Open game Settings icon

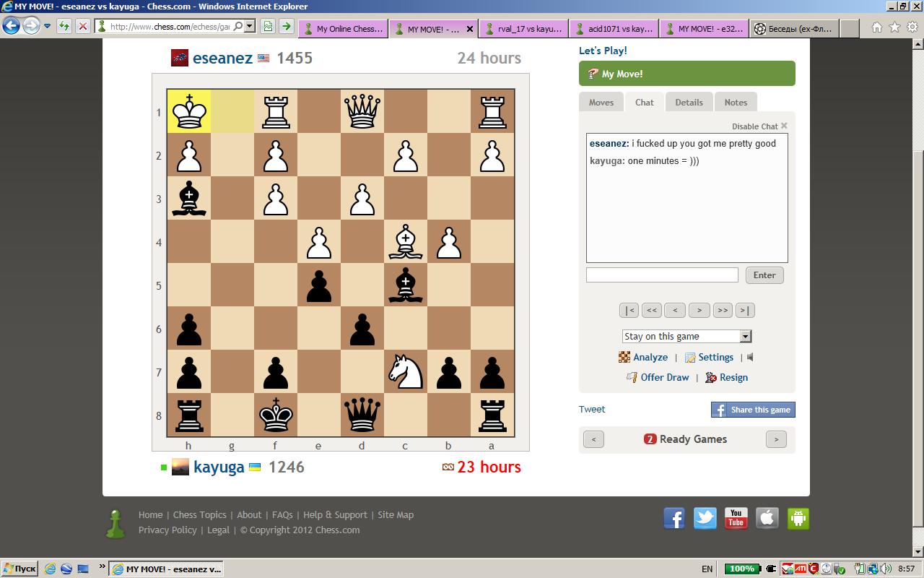pyautogui.click(x=690, y=357)
